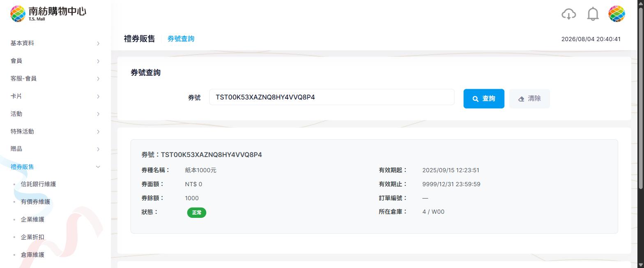Open 贈品 in the sidebar

(16, 149)
